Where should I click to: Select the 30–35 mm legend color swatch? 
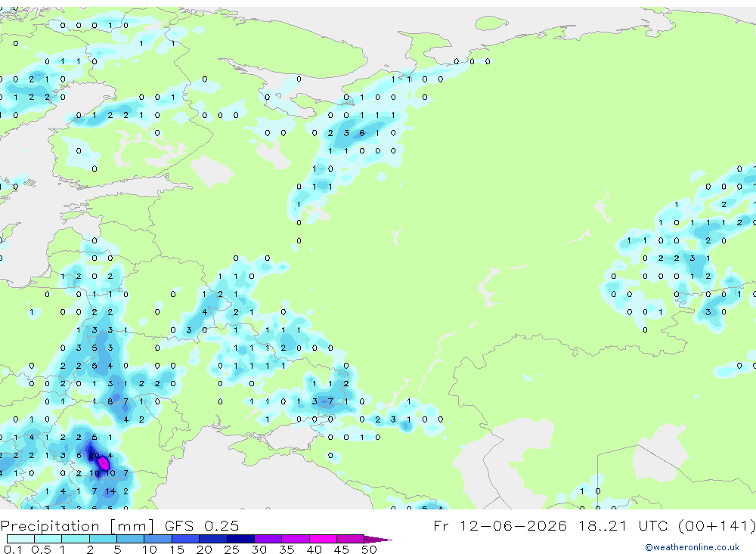coord(268,539)
